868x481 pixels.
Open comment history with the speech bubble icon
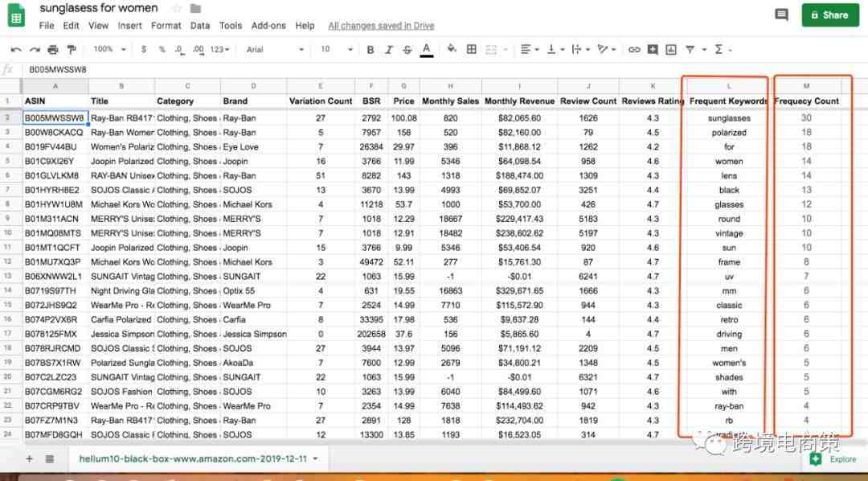tap(782, 15)
